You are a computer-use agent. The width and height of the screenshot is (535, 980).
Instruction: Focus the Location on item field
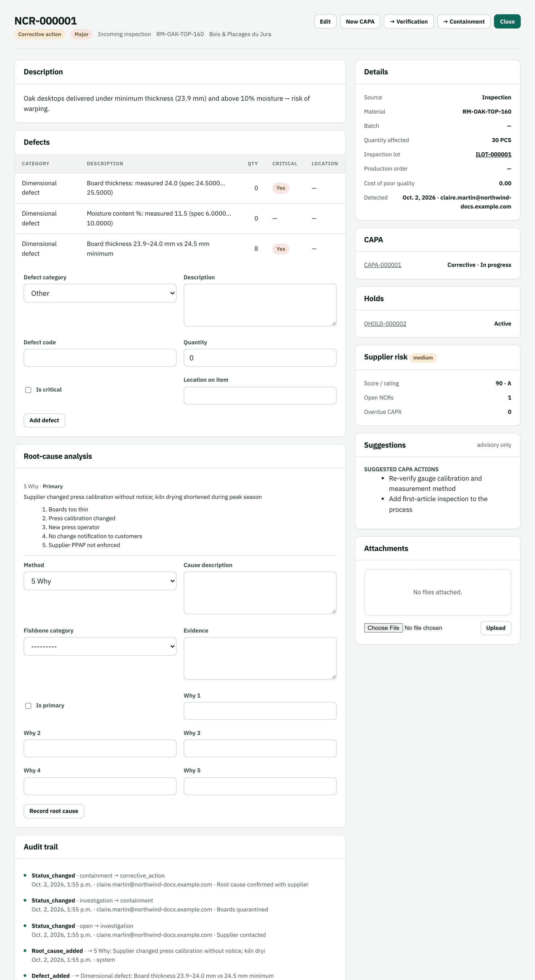pos(260,395)
